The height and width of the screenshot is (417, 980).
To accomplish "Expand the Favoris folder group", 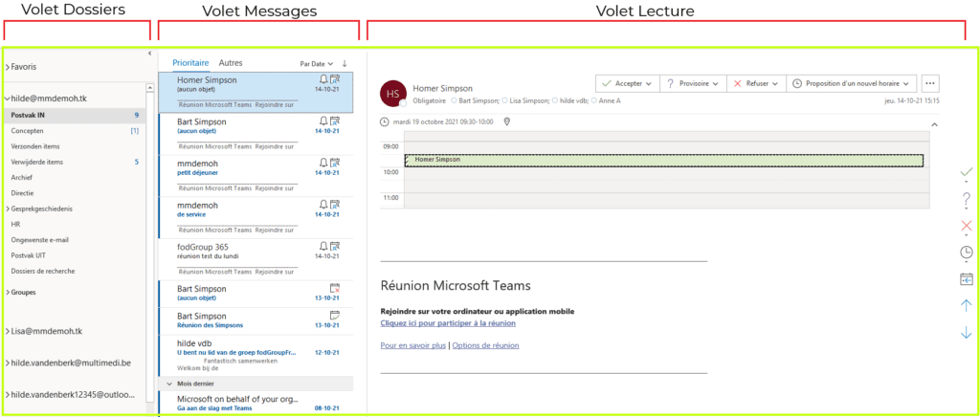I will click(8, 67).
